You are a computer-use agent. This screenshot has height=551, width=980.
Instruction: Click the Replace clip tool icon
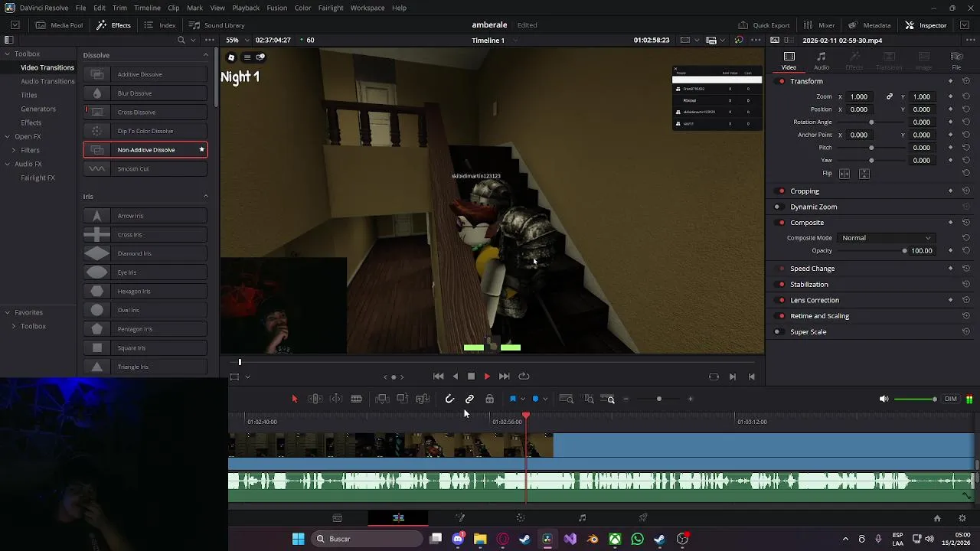click(x=423, y=399)
